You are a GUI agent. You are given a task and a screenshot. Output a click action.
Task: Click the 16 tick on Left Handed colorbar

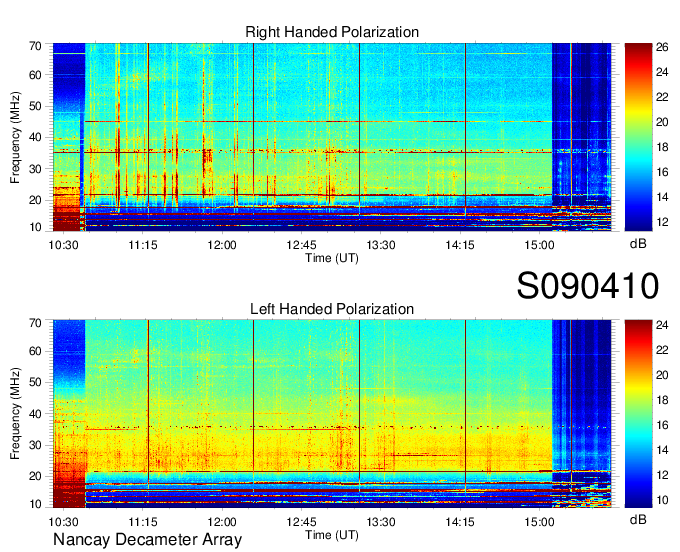[662, 425]
